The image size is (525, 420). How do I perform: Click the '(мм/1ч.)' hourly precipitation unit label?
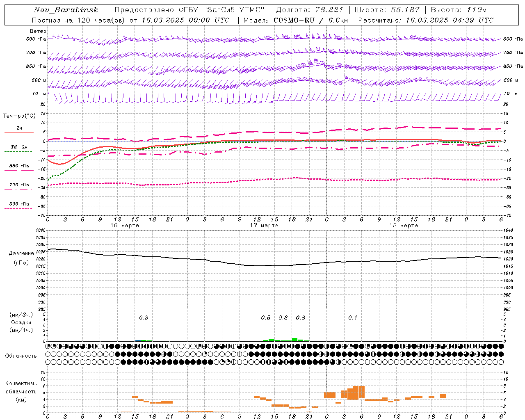click(21, 330)
